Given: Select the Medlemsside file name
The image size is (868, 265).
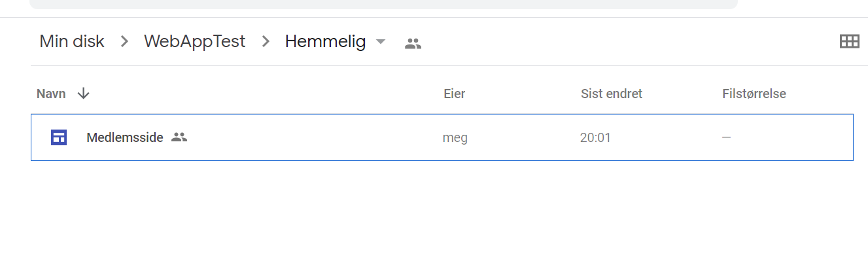Looking at the screenshot, I should pyautogui.click(x=125, y=137).
